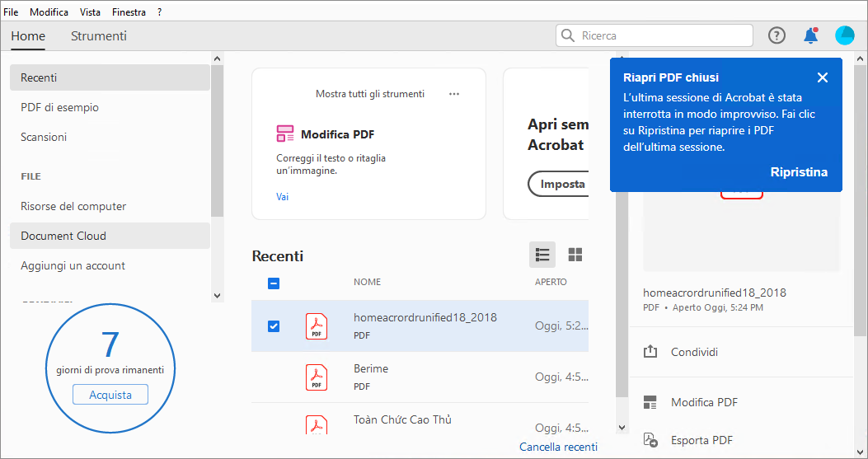Sort by the APERTO column header

coord(551,282)
